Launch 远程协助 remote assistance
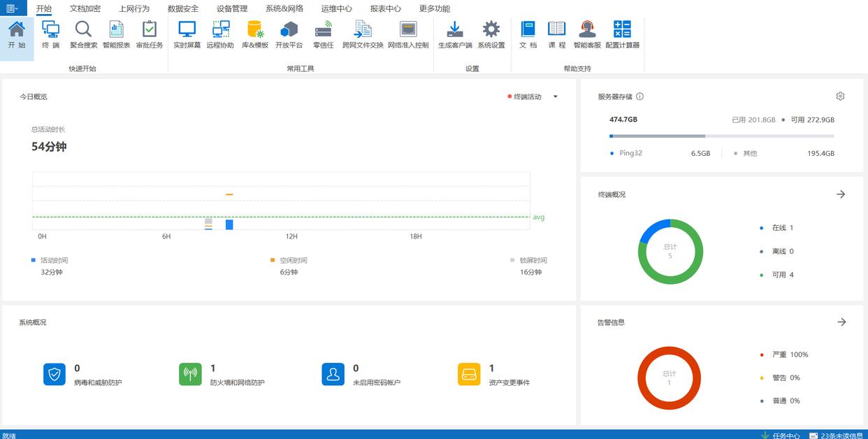Viewport: 868px width, 439px height. click(x=220, y=35)
